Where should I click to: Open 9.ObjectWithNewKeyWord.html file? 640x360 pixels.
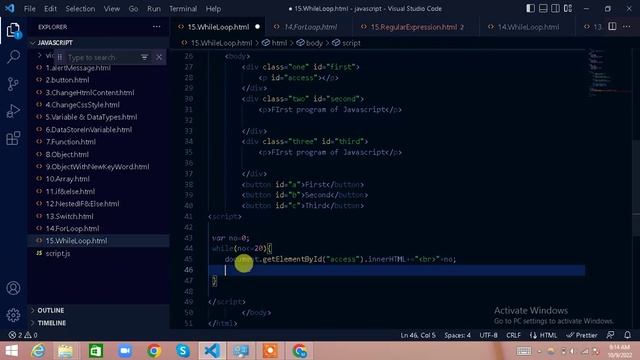coord(97,167)
